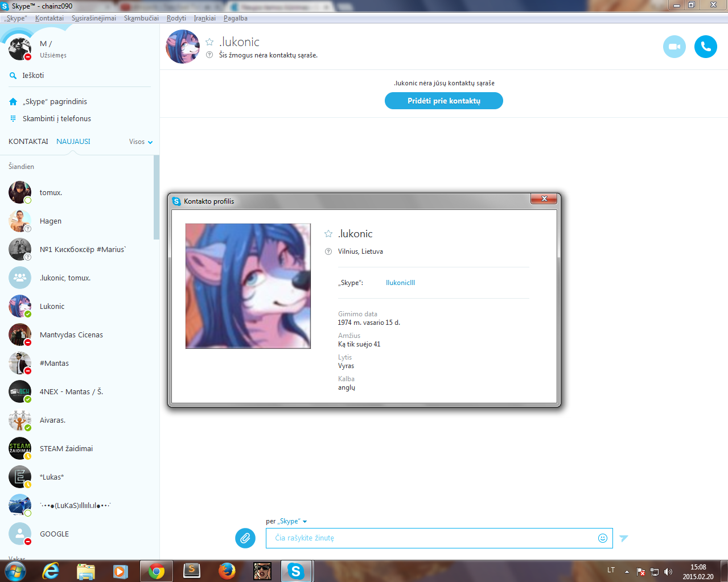This screenshot has width=728, height=582.
Task: Open Windows Explorer folder icon in taskbar
Action: coord(86,571)
